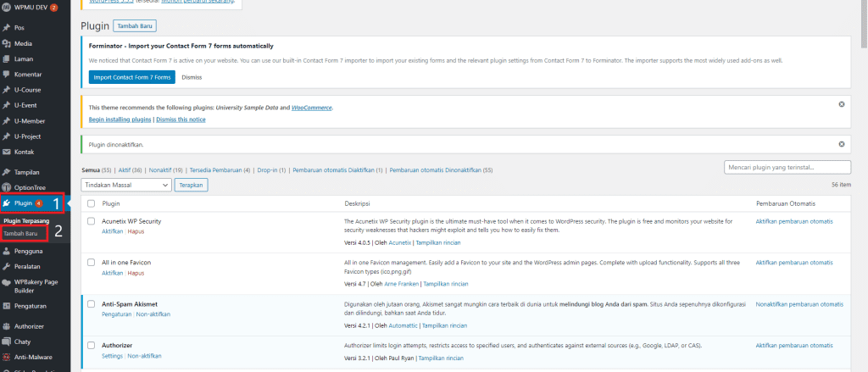Click the U-Project pin icon
This screenshot has height=372, width=868.
pos(6,136)
